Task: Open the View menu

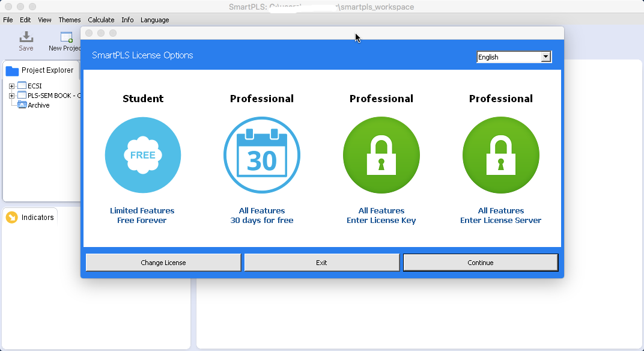Action: (45, 20)
